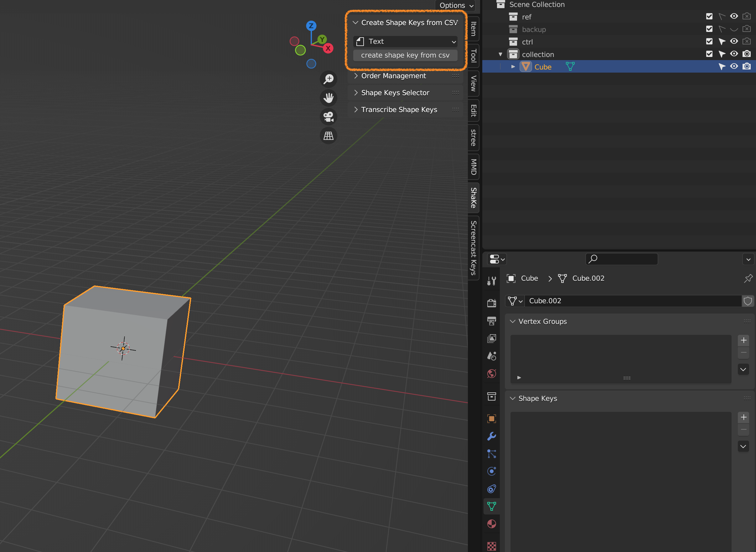Disable render camera for collection

pos(747,54)
